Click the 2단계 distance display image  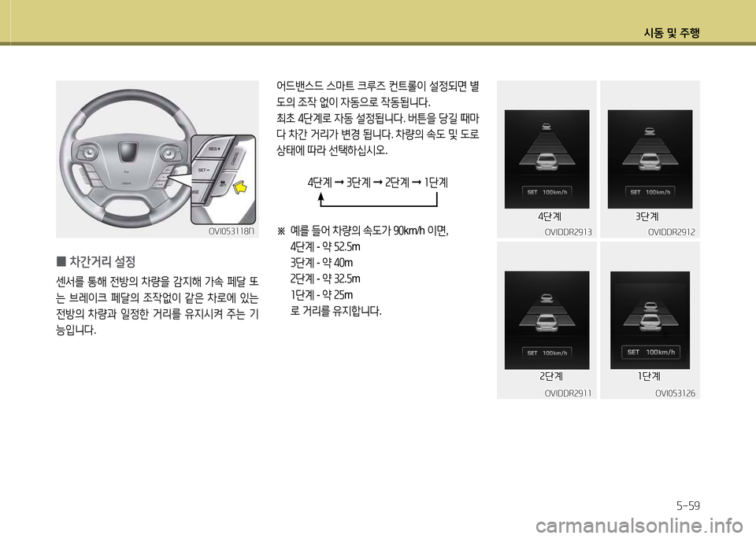[547, 319]
